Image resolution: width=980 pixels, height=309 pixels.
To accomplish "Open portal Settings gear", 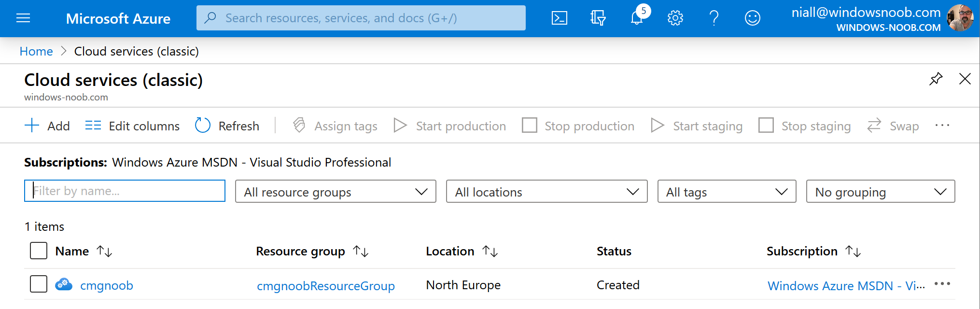I will (675, 18).
